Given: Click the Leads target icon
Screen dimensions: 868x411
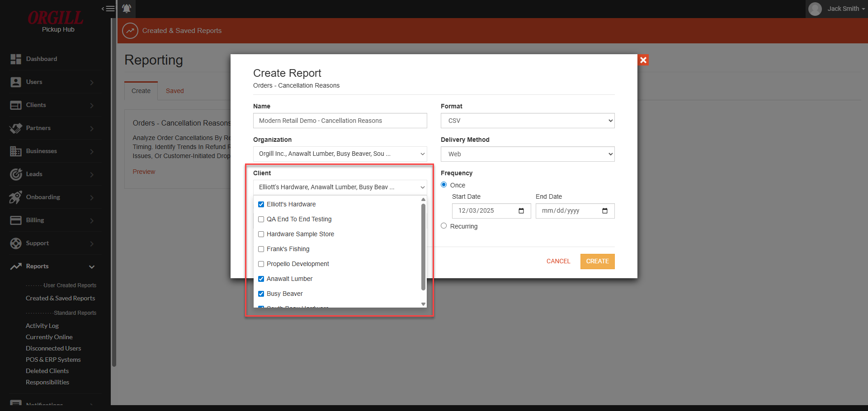Looking at the screenshot, I should click(x=16, y=174).
